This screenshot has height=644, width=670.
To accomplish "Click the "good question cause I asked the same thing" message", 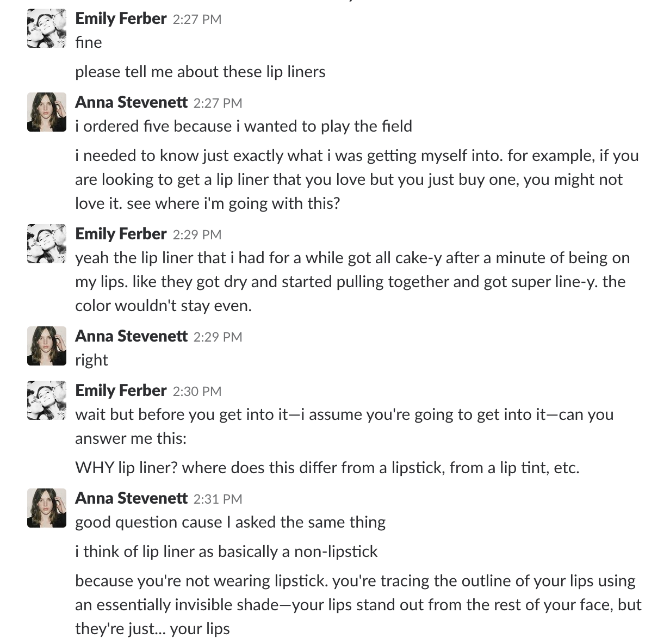I will (x=230, y=522).
